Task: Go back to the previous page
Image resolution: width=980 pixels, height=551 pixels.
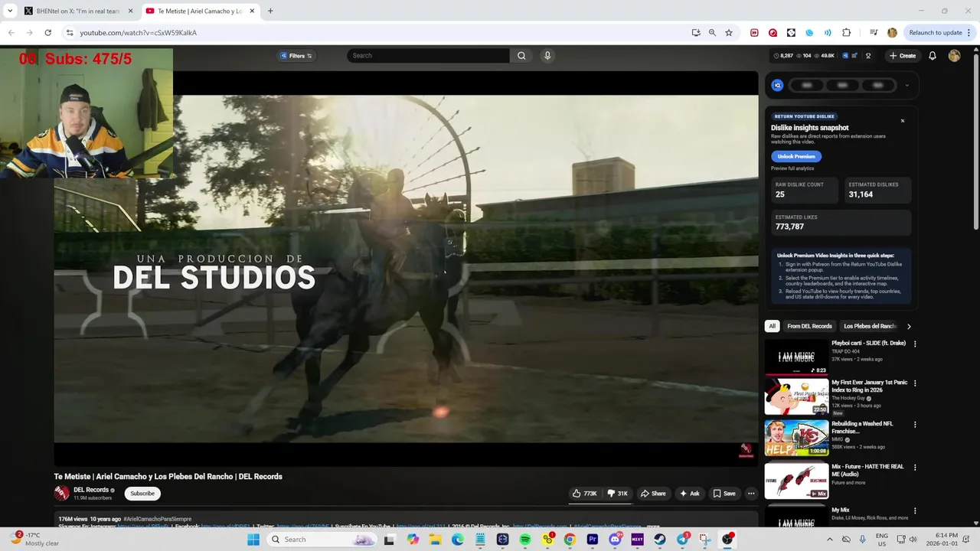Action: tap(11, 33)
